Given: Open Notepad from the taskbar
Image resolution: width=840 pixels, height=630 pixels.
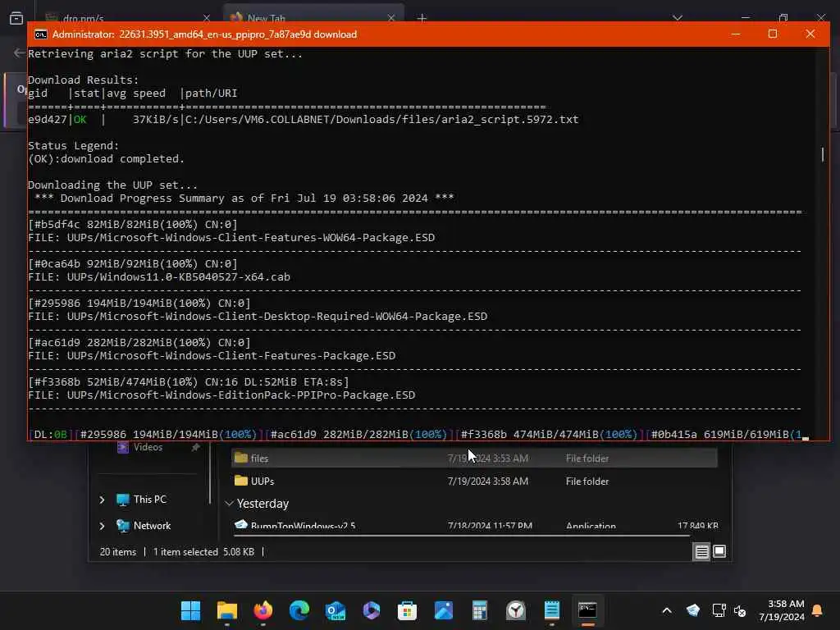Looking at the screenshot, I should coord(552,610).
